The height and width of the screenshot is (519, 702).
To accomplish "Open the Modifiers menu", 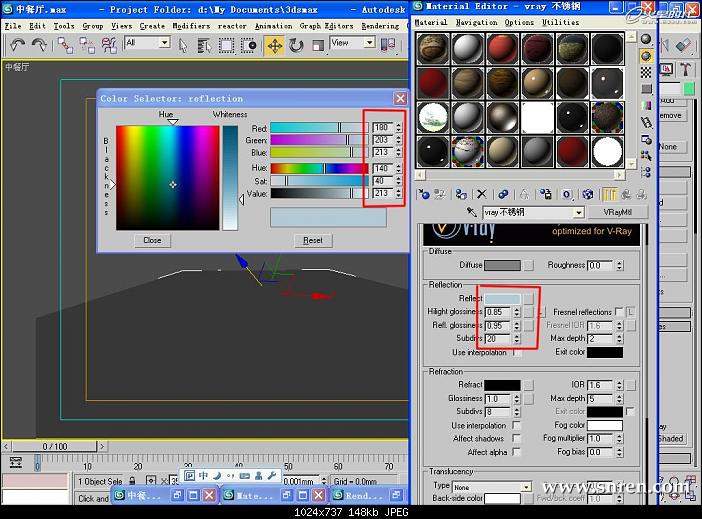I will click(191, 26).
